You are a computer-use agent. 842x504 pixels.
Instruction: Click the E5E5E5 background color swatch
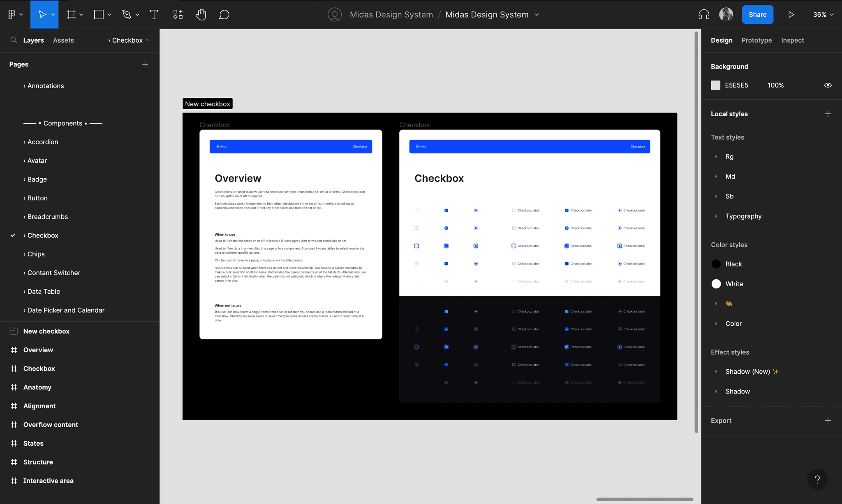(716, 85)
